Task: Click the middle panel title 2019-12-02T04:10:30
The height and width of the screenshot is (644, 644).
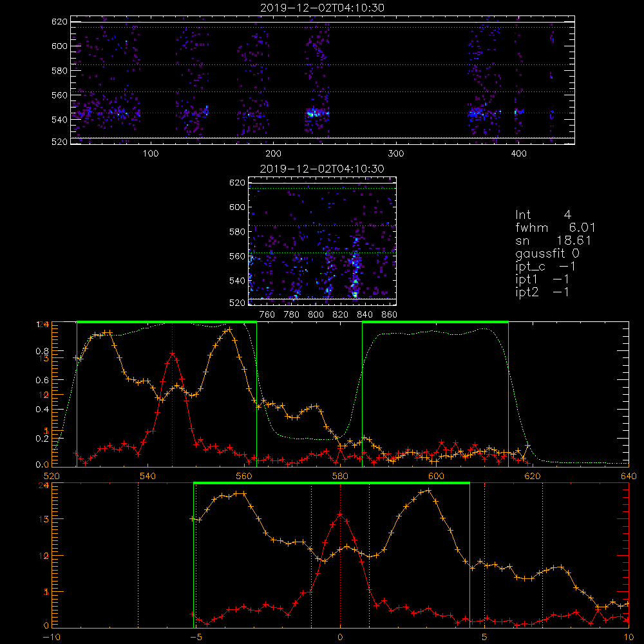Action: click(323, 169)
